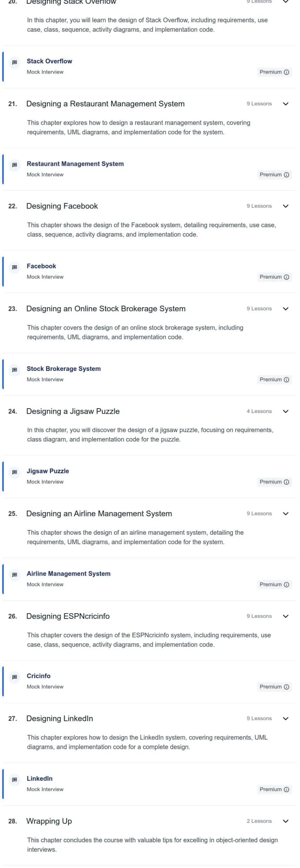Expand the Designing a Jigsaw Puzzle chevron
The height and width of the screenshot is (868, 300).
click(286, 411)
